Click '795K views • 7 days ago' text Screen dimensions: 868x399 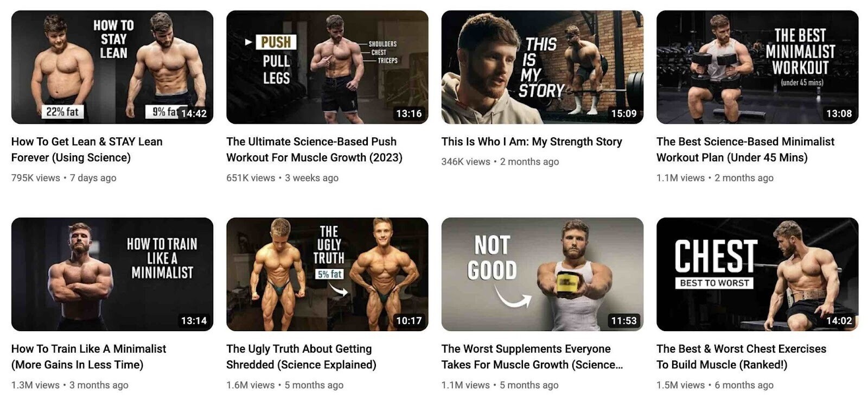[x=63, y=178]
